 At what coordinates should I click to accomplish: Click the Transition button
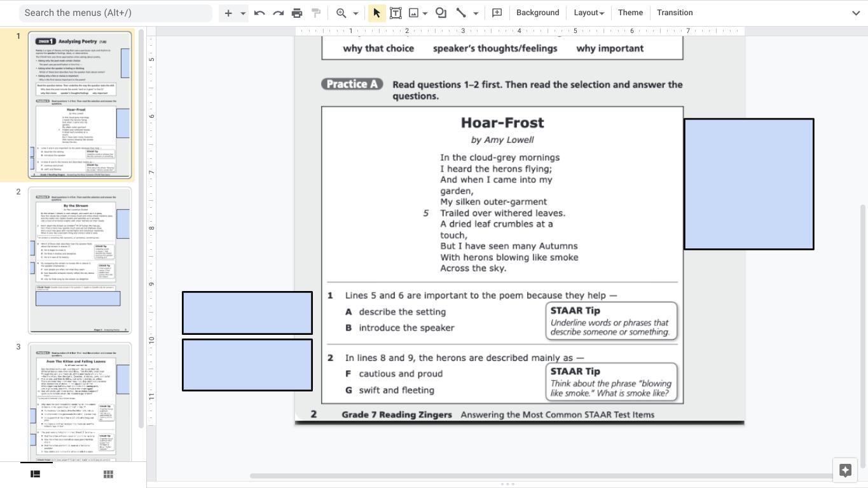[x=675, y=13]
